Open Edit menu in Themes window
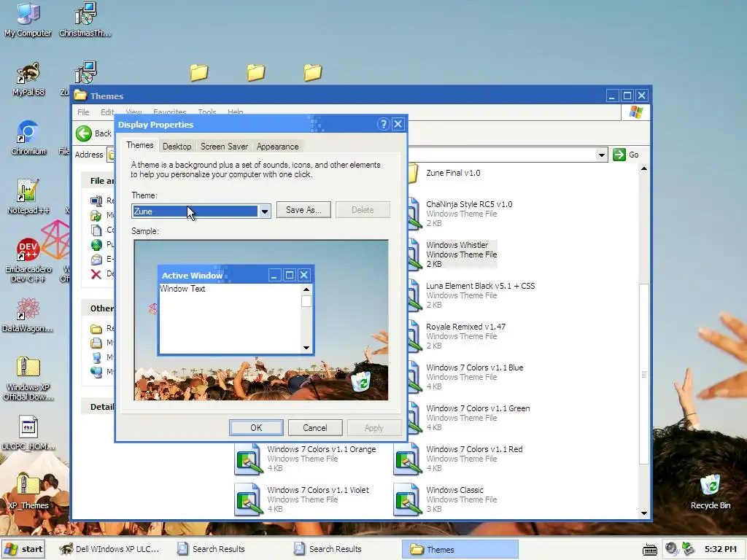Screen dimensions: 747x560 click(107, 112)
